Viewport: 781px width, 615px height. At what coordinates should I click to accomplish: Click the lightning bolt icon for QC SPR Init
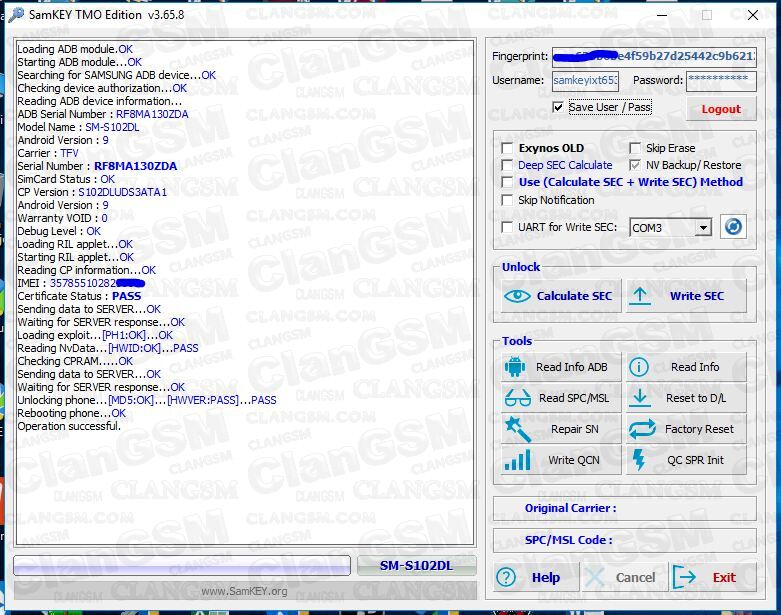tap(639, 460)
